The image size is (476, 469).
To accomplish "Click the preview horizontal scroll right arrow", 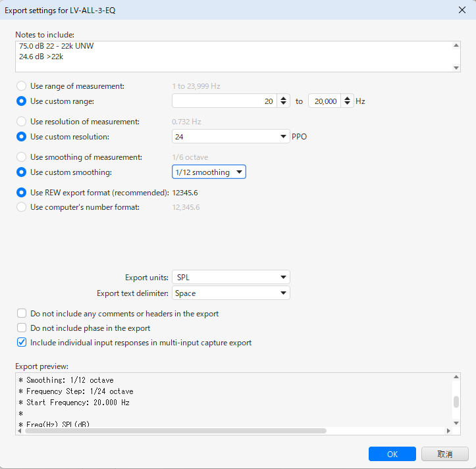I will pyautogui.click(x=448, y=431).
